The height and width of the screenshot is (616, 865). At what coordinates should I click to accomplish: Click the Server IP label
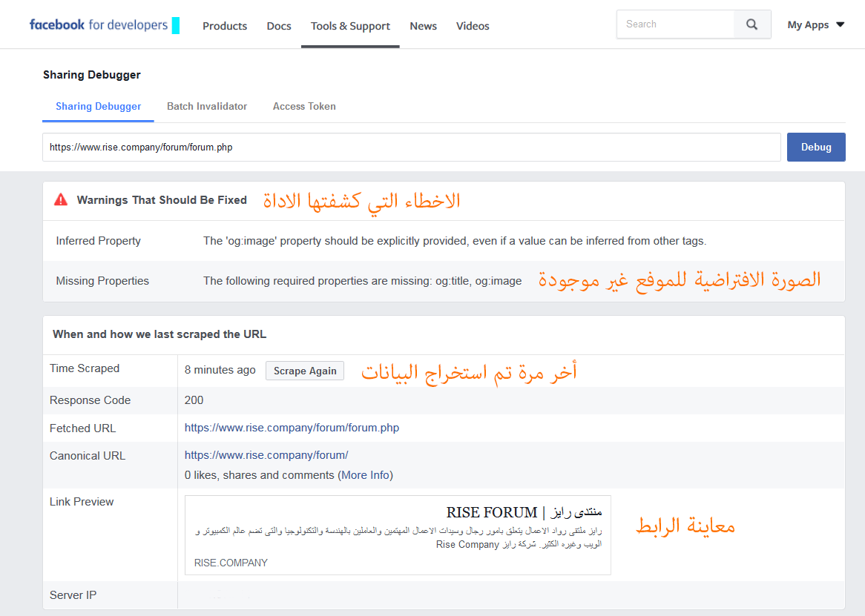[73, 595]
